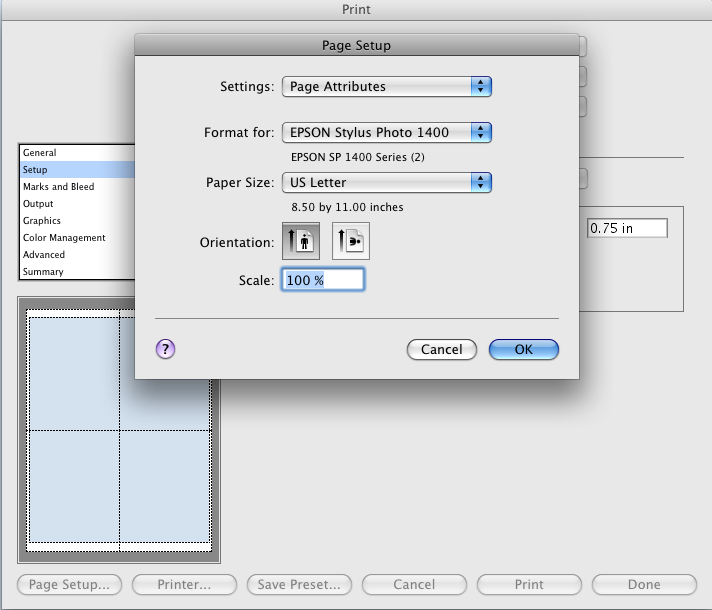
Task: Click the Done button in Print window
Action: [644, 584]
